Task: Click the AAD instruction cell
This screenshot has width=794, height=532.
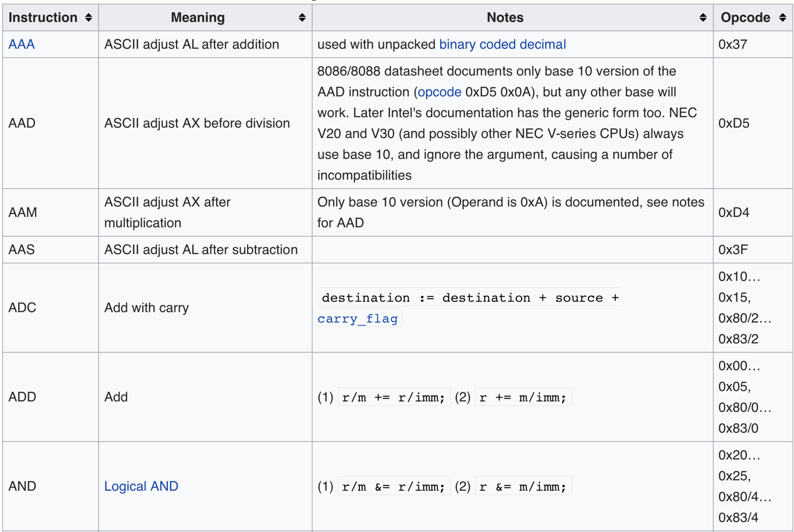Action: (22, 123)
